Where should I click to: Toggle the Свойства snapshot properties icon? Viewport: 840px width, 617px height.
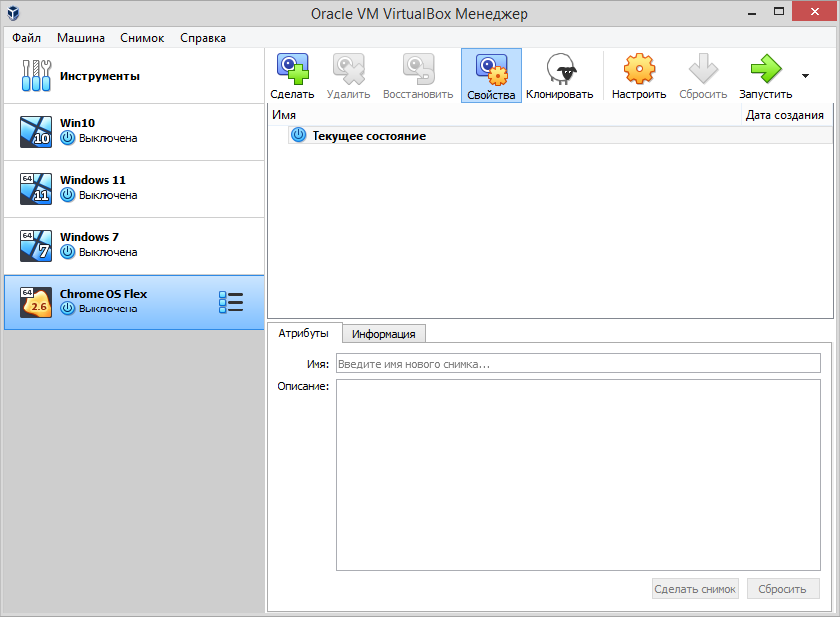coord(491,70)
